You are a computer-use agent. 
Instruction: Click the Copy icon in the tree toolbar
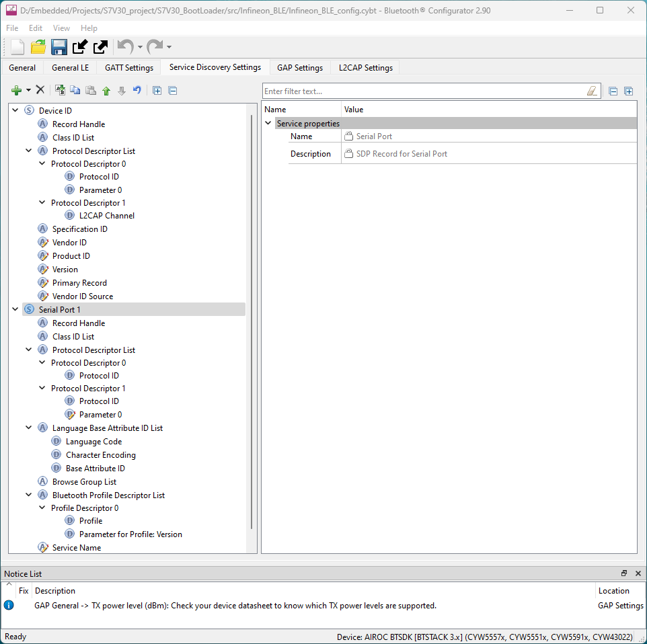(x=75, y=90)
